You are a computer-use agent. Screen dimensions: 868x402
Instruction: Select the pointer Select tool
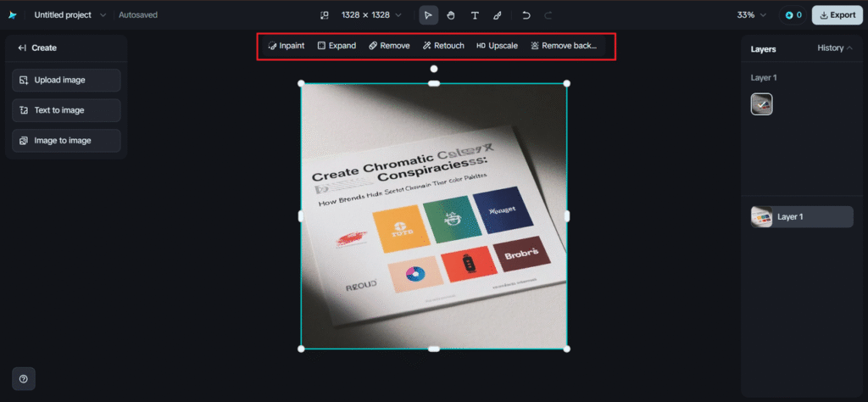[428, 15]
